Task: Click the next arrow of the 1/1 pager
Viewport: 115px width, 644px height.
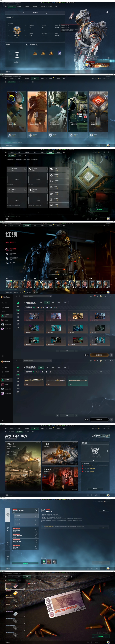Action: (x=76, y=415)
